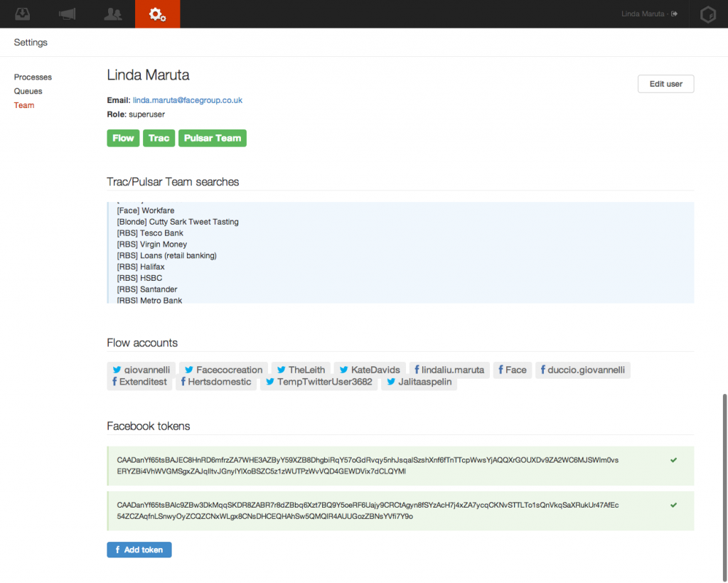The width and height of the screenshot is (728, 583).
Task: Toggle the first Facebook token checkmark
Action: [x=673, y=460]
